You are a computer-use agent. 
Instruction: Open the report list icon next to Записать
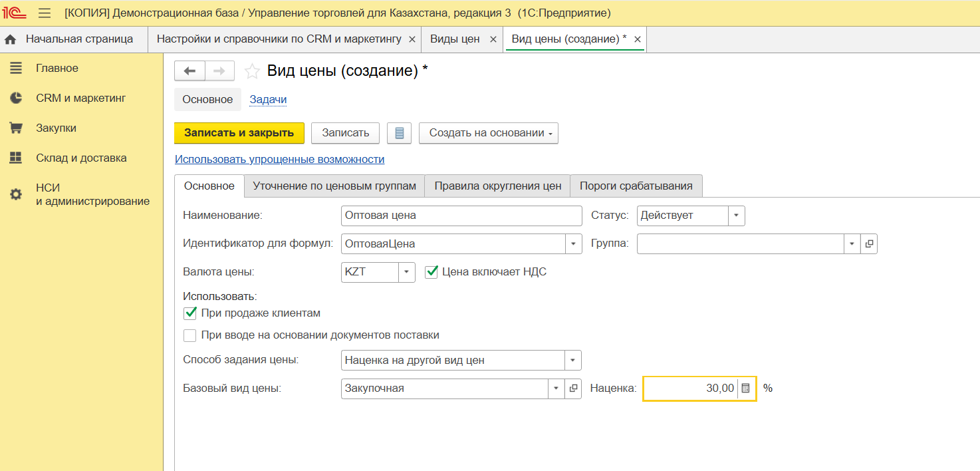(x=399, y=133)
